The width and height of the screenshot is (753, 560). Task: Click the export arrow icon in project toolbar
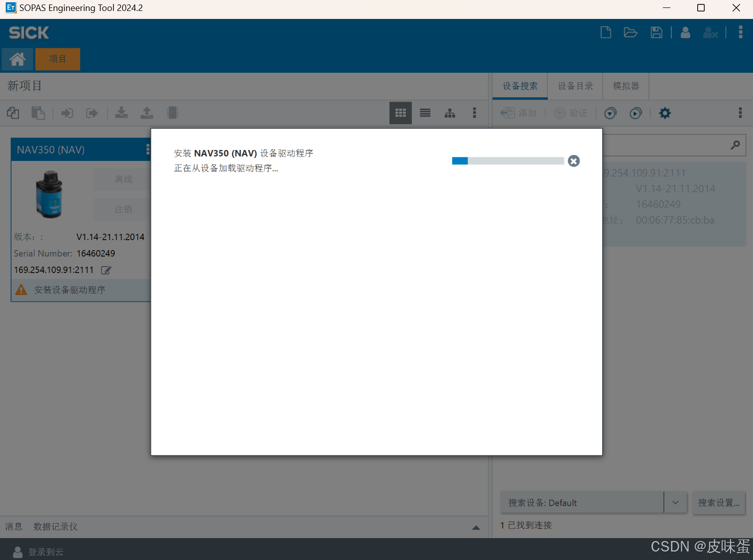92,113
